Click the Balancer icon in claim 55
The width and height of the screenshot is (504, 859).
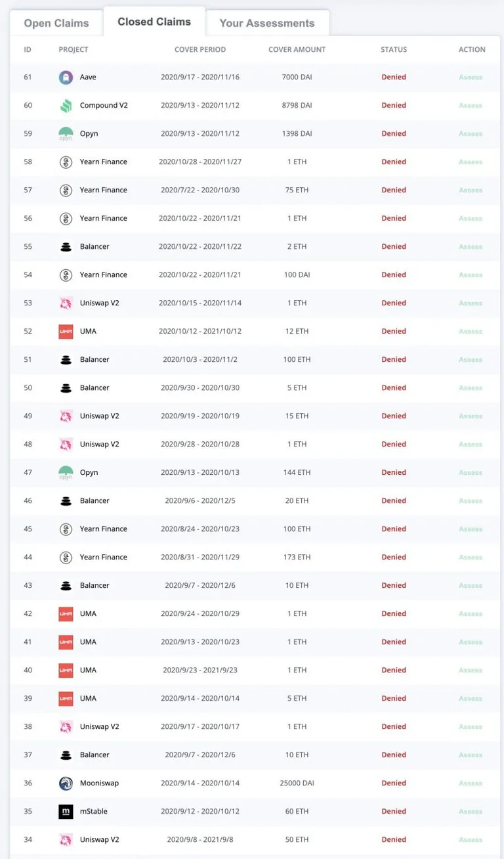[66, 247]
